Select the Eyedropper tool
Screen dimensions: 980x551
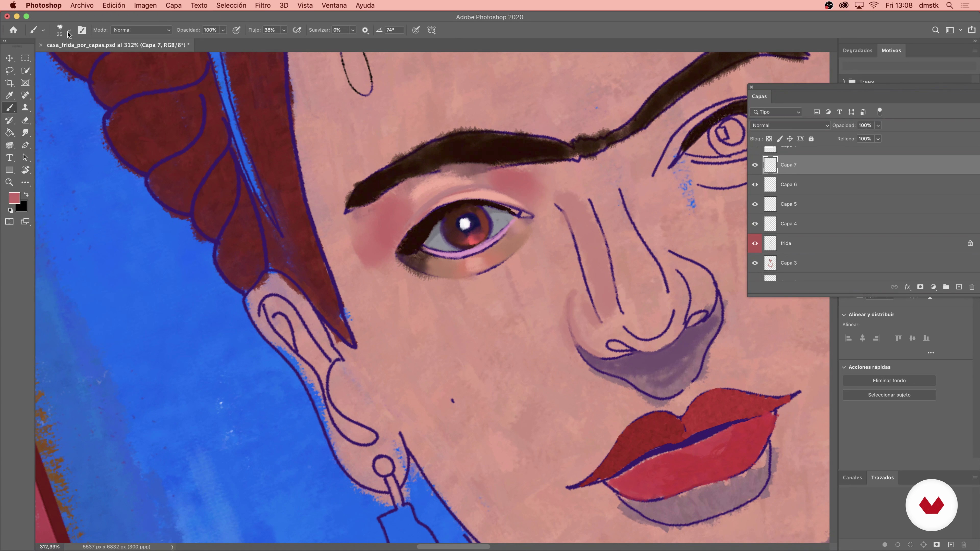coord(9,95)
